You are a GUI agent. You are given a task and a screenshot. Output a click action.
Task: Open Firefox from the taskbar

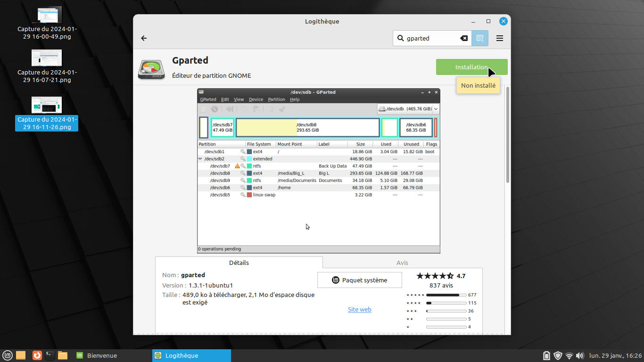[37, 355]
